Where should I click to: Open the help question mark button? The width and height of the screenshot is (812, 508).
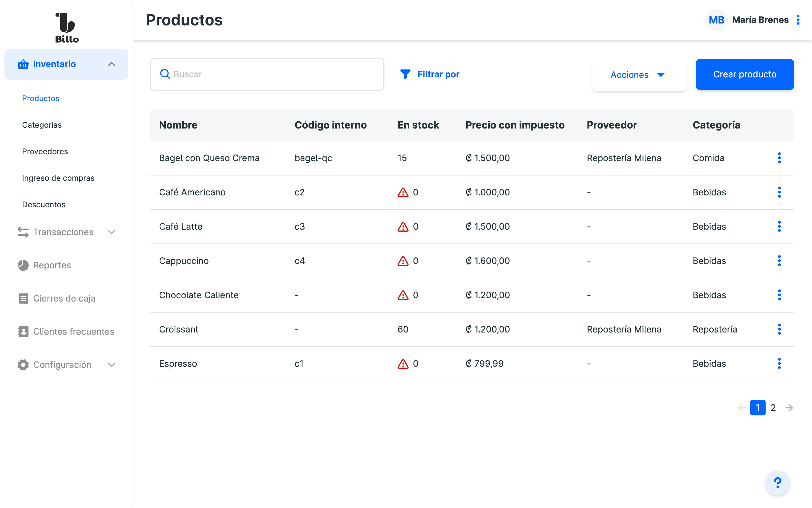click(777, 483)
